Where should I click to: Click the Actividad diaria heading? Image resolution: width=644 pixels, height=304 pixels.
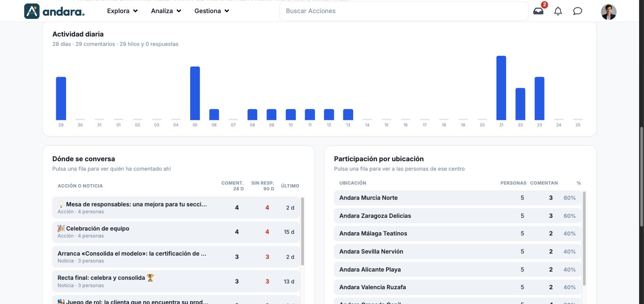[x=78, y=34]
